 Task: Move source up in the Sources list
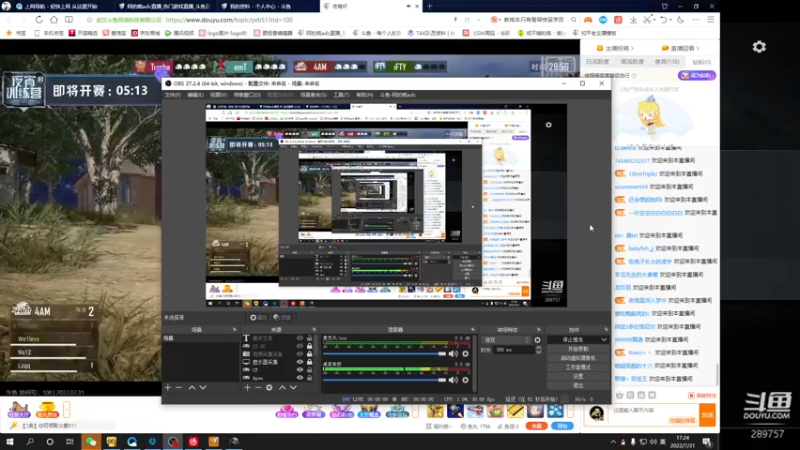(282, 388)
